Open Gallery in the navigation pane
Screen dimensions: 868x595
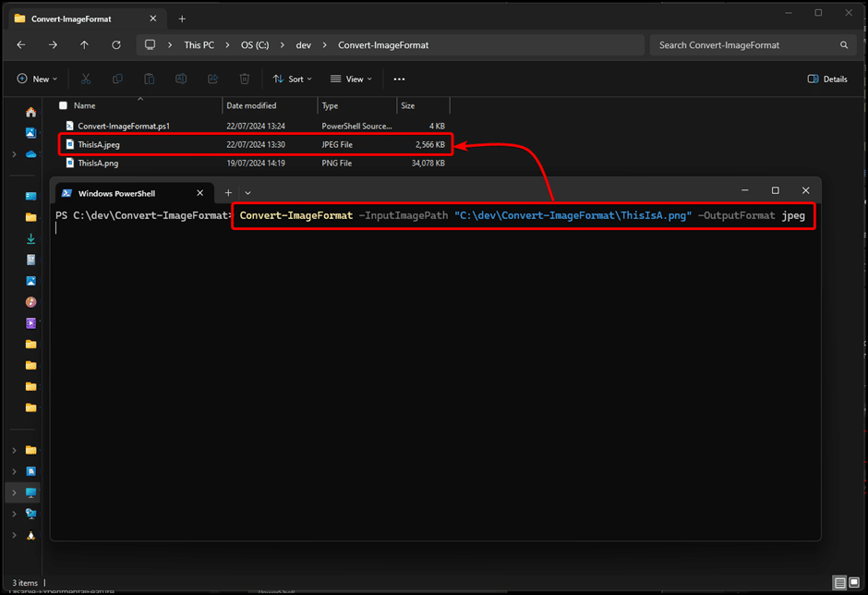[x=31, y=133]
